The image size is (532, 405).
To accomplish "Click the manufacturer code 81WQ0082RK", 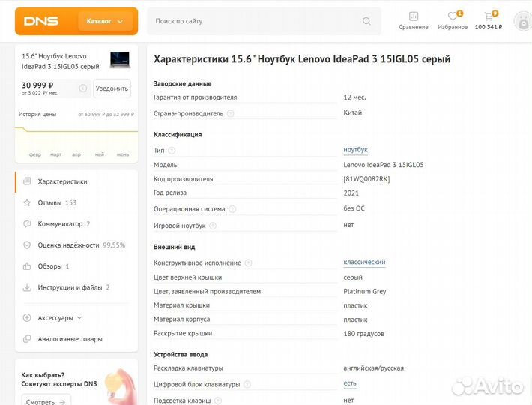I will tap(366, 179).
